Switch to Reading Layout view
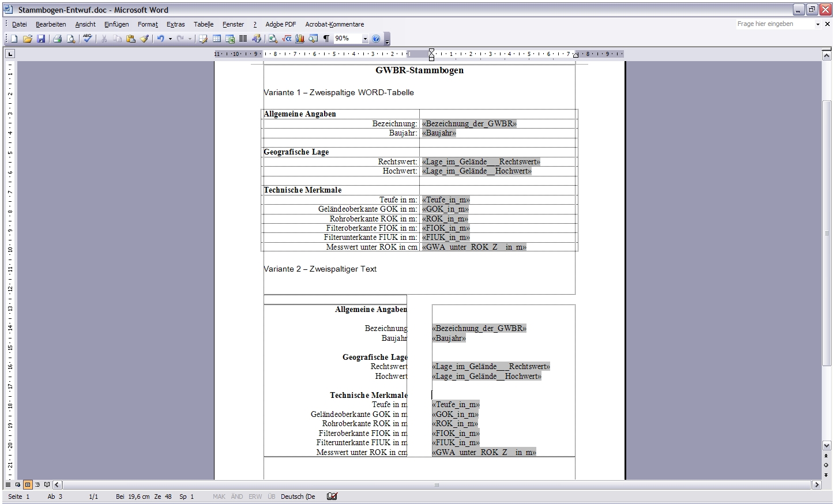Image resolution: width=835 pixels, height=504 pixels. point(47,485)
